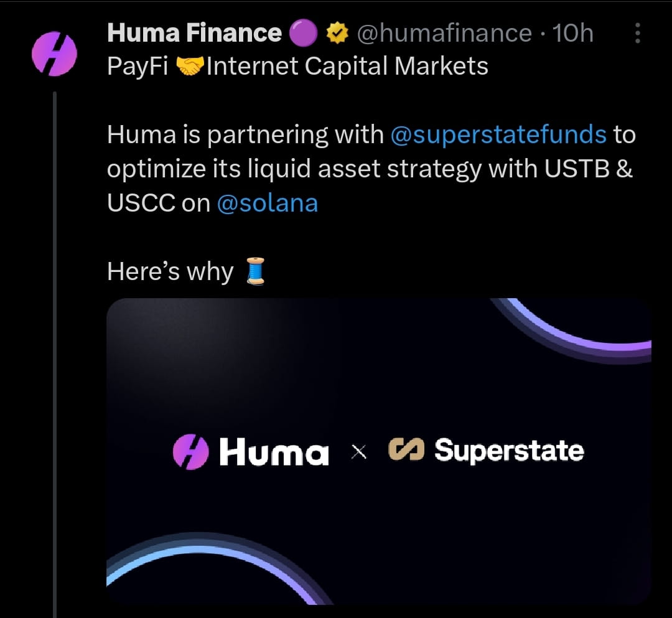Screen dimensions: 672x618
Task: Click the 10h post timestamp
Action: tap(573, 33)
